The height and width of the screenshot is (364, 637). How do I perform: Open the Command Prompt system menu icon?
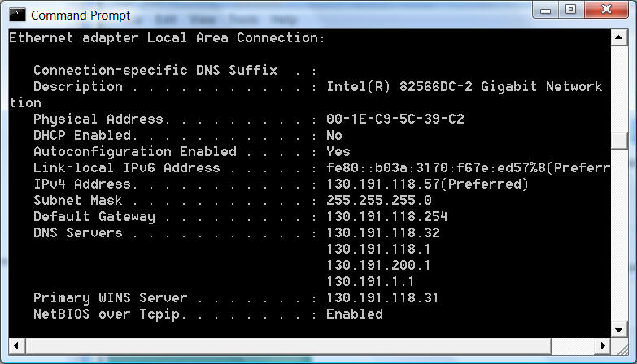pyautogui.click(x=17, y=15)
